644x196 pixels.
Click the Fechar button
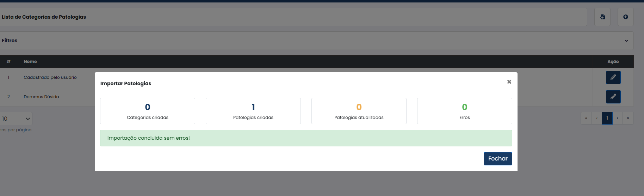(x=498, y=159)
